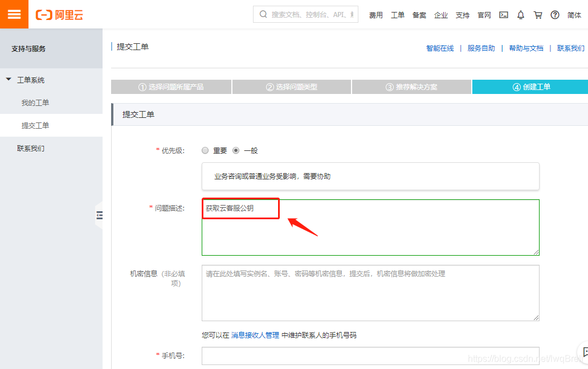Select the 一般 priority radio button
The image size is (588, 369).
(x=236, y=150)
